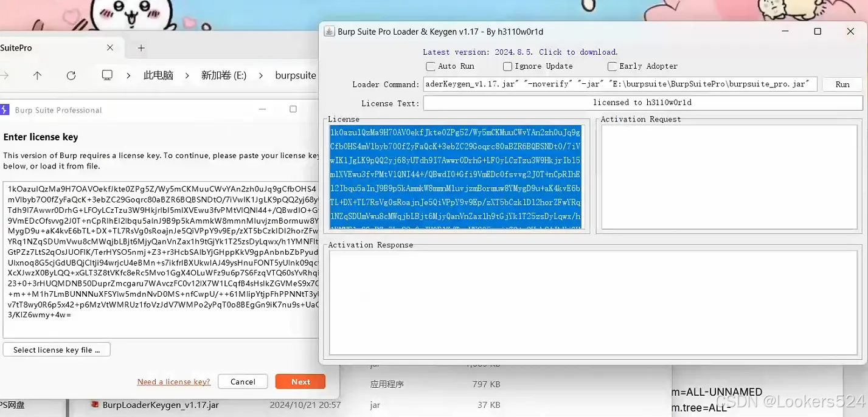Close the SuitePro Explorer tab
This screenshot has height=417, width=868.
tap(110, 47)
